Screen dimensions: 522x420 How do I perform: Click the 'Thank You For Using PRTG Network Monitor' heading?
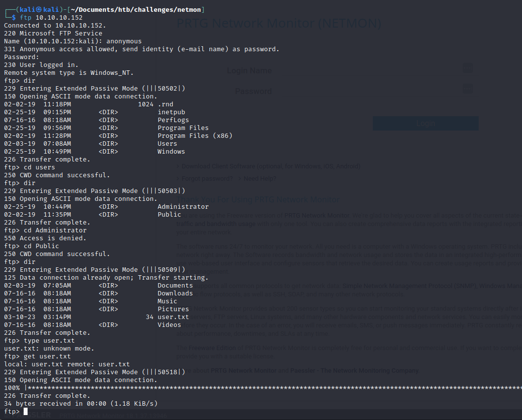pos(258,199)
